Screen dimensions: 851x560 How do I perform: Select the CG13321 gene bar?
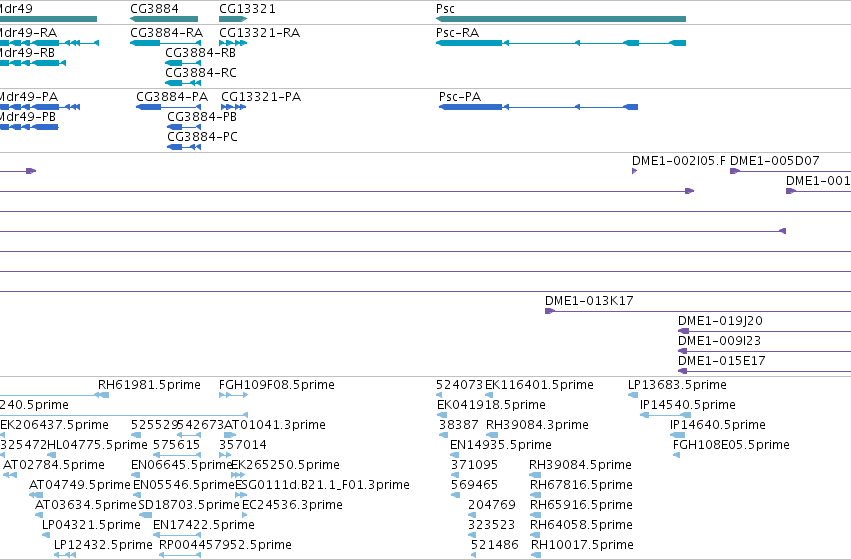point(233,19)
